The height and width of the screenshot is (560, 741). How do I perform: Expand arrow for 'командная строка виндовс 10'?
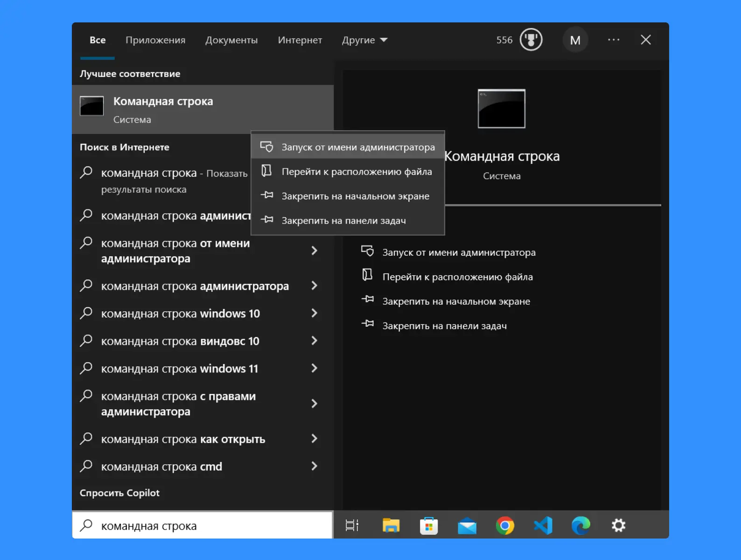pyautogui.click(x=315, y=341)
